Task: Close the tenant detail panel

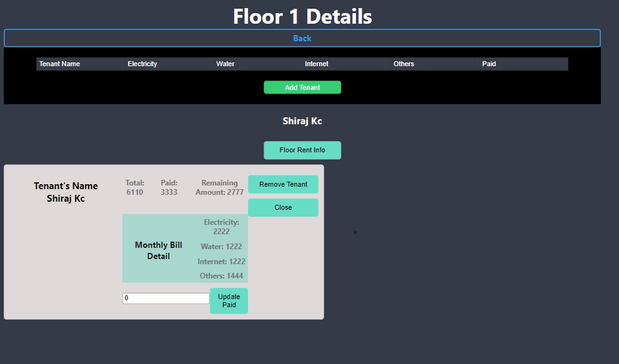Action: pos(283,207)
